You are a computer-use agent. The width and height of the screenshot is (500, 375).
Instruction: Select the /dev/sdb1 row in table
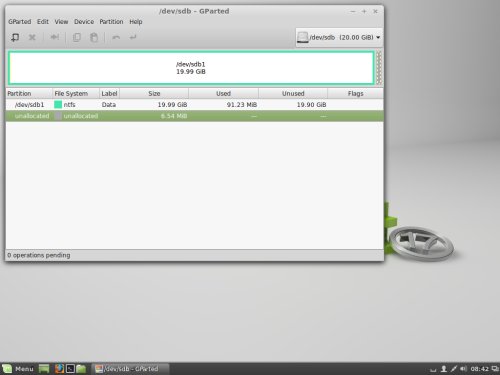194,105
